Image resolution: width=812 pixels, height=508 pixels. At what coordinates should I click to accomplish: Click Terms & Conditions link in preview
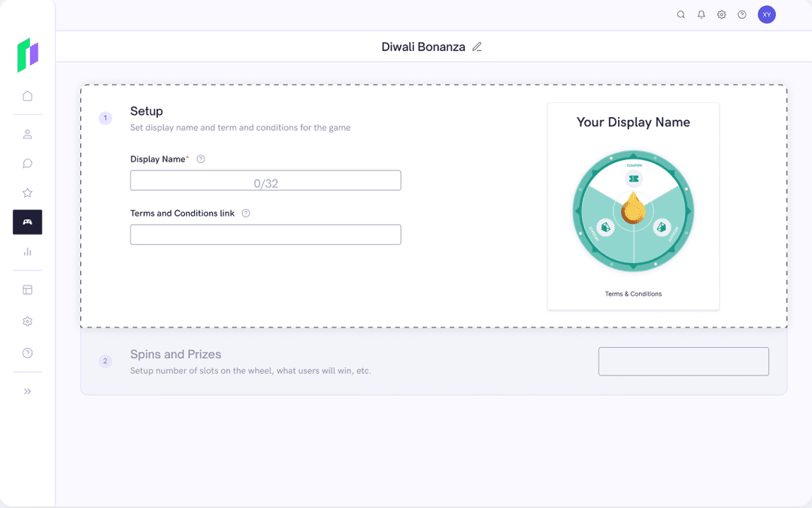click(x=633, y=294)
